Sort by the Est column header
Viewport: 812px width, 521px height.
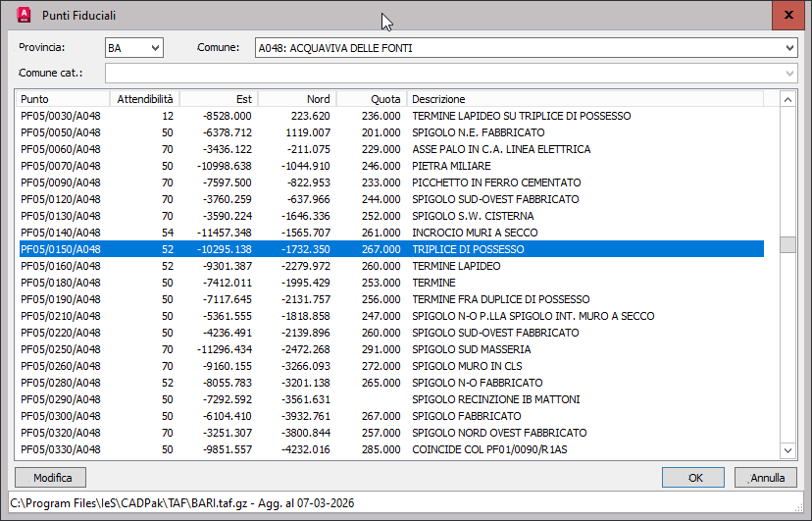point(219,99)
